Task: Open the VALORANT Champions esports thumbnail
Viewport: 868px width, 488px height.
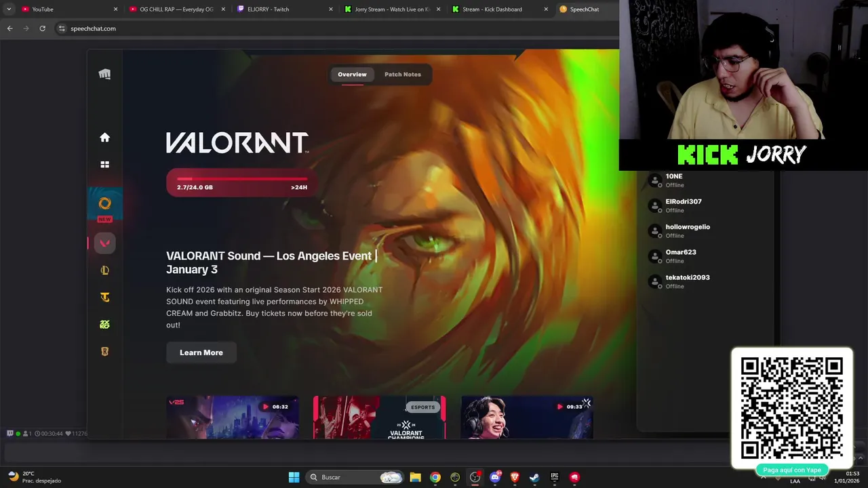Action: pos(379,418)
